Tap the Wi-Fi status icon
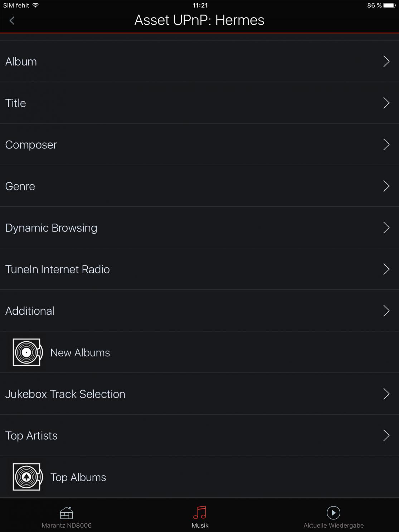The image size is (399, 532). pos(35,5)
